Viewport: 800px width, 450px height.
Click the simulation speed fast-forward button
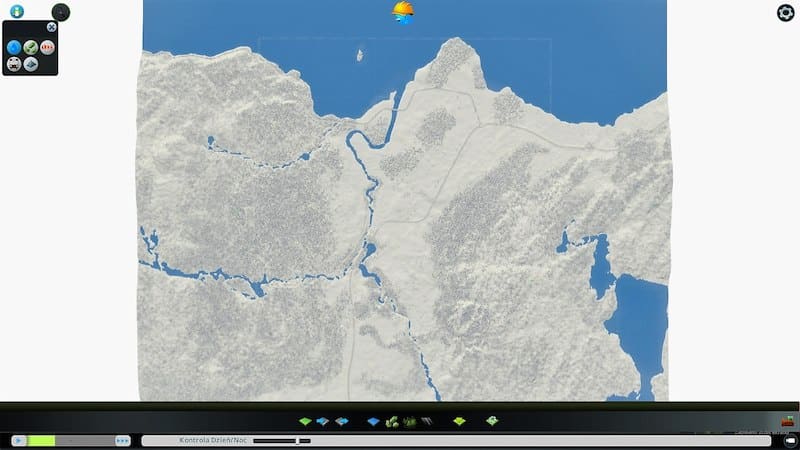pos(122,440)
